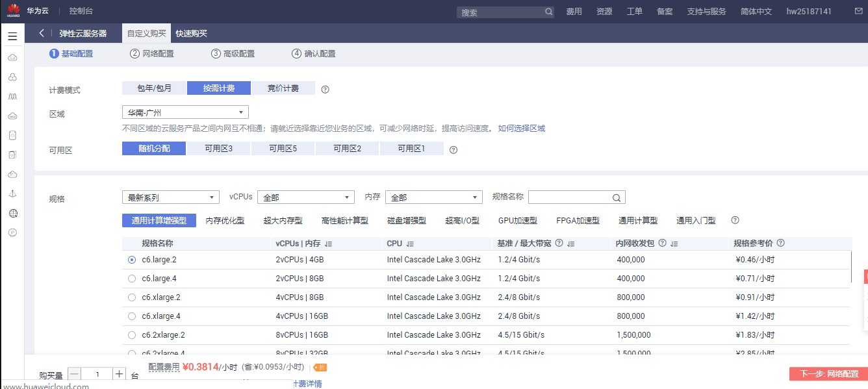Viewport: 868px width, 389px height.
Task: Click the anchor sidebar icon
Action: pos(12,194)
